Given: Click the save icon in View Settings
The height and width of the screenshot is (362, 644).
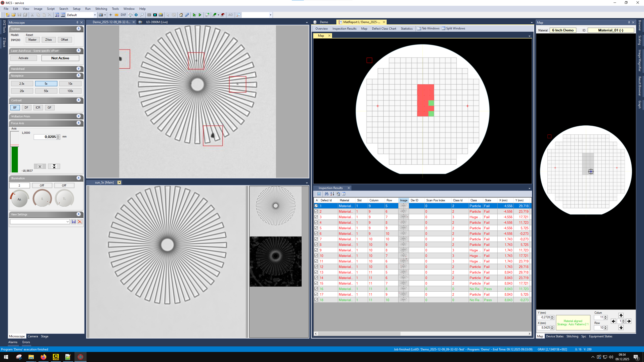Looking at the screenshot, I should pyautogui.click(x=73, y=221).
